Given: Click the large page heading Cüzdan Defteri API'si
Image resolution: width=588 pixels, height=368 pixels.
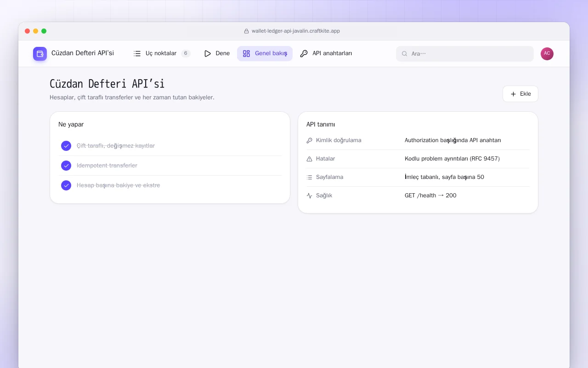Looking at the screenshot, I should pyautogui.click(x=107, y=84).
